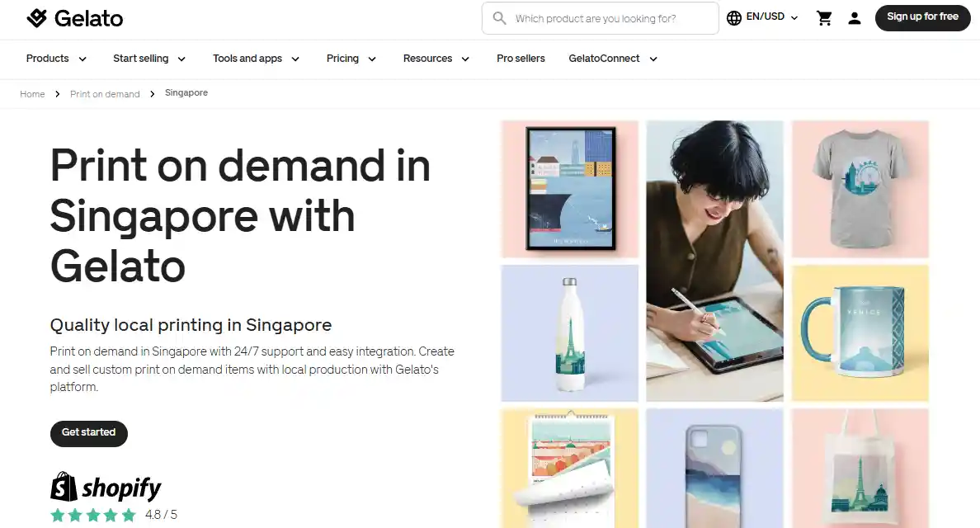Screen dimensions: 980x528
Task: Open Print on demand breadcrumb link
Action: [105, 94]
